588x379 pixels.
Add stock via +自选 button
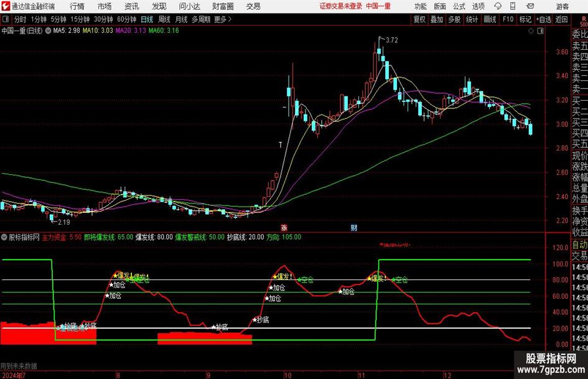click(543, 19)
